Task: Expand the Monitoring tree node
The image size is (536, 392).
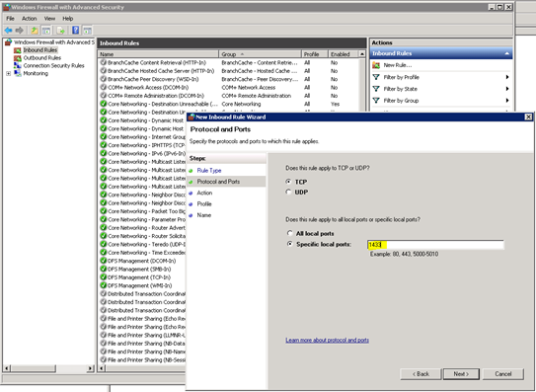Action: (9, 73)
